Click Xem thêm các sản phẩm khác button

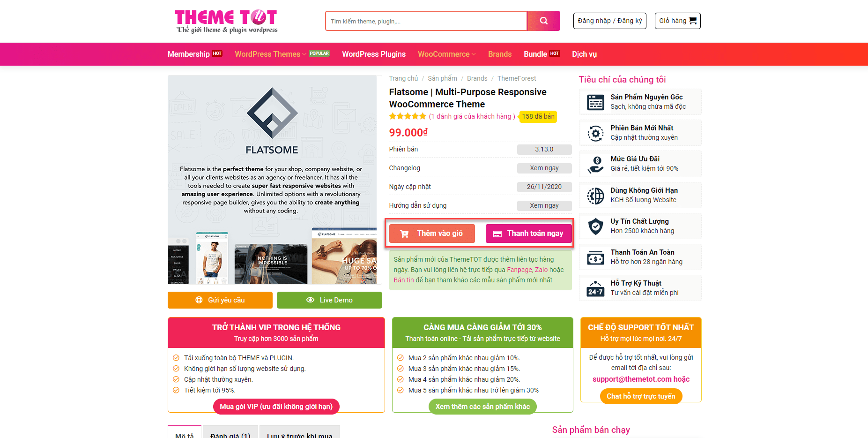coord(482,407)
